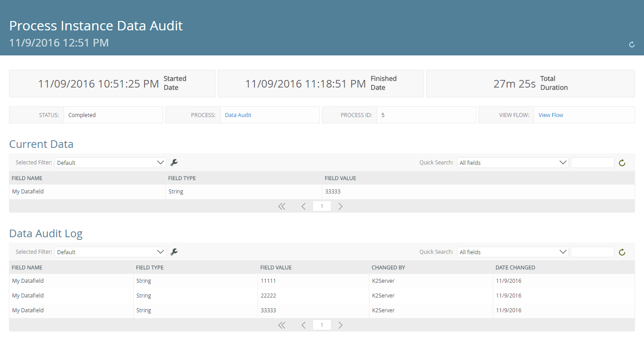Go to next page in Current Data
This screenshot has width=644, height=344.
coord(340,206)
